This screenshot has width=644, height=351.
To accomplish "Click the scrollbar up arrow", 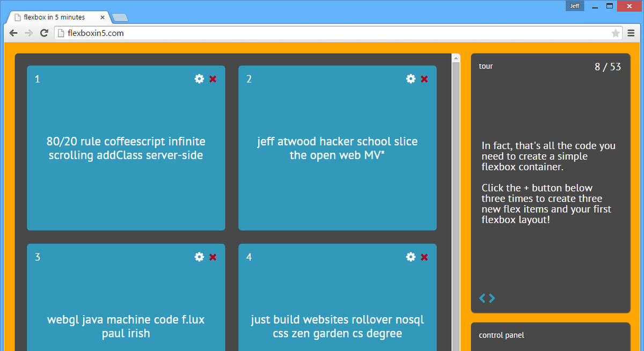I will tap(456, 58).
